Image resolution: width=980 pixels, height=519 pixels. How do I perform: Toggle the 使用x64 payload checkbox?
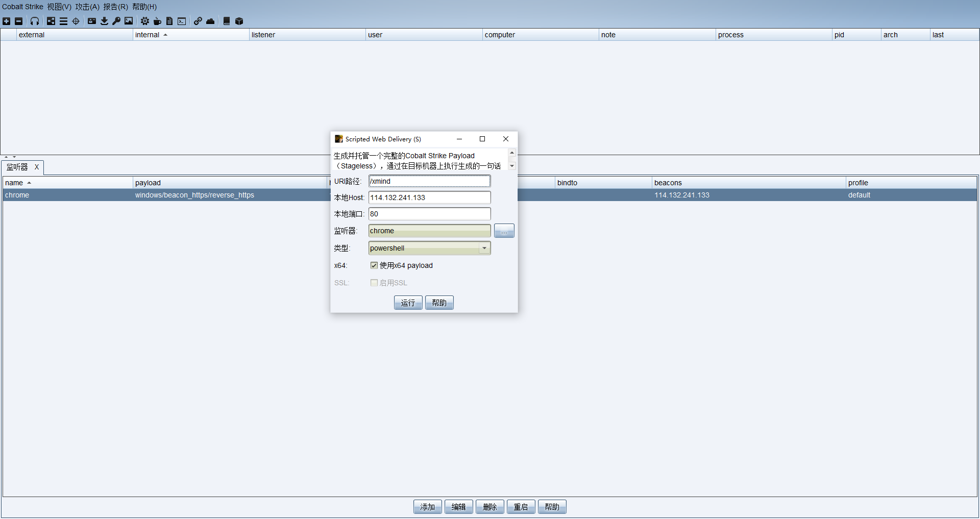click(x=374, y=265)
